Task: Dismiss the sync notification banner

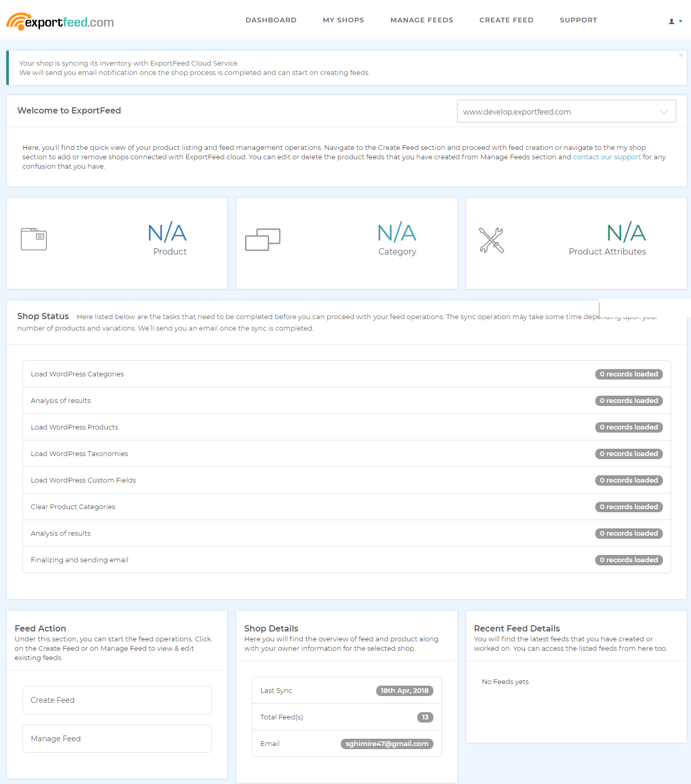Action: pyautogui.click(x=680, y=55)
